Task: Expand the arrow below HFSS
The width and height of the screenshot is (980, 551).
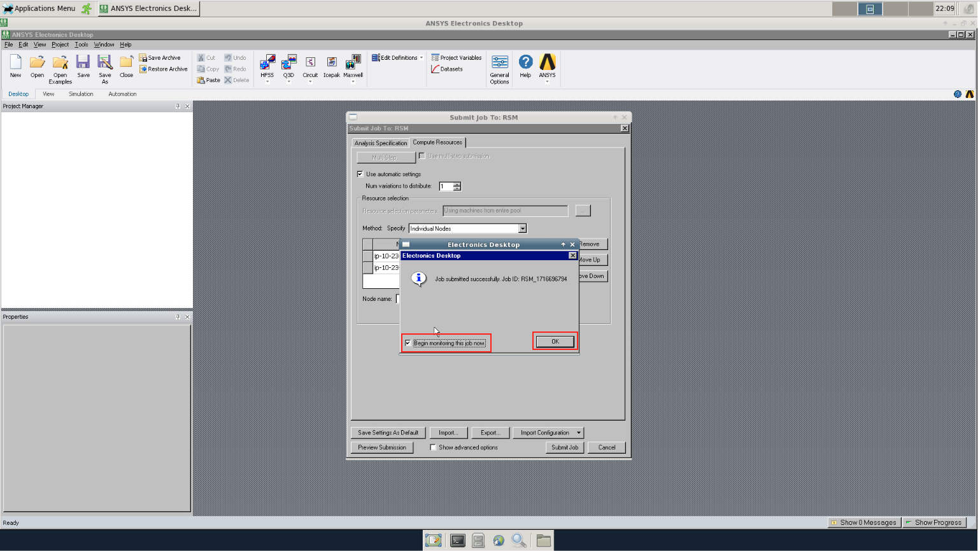Action: click(x=267, y=81)
